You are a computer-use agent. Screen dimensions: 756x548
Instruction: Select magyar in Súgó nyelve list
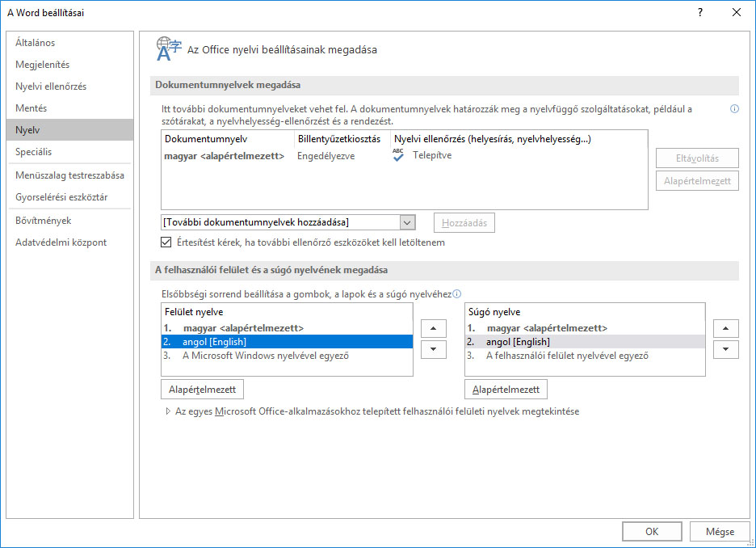(x=585, y=328)
